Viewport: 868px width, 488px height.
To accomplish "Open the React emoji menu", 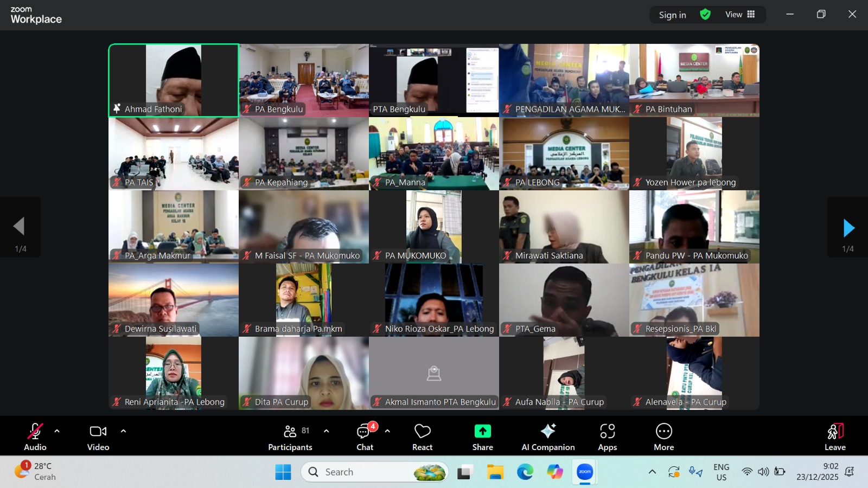I will [422, 436].
